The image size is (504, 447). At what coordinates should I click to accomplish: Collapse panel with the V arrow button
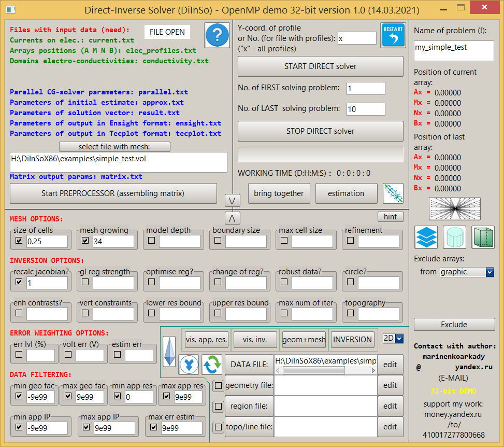pyautogui.click(x=232, y=201)
